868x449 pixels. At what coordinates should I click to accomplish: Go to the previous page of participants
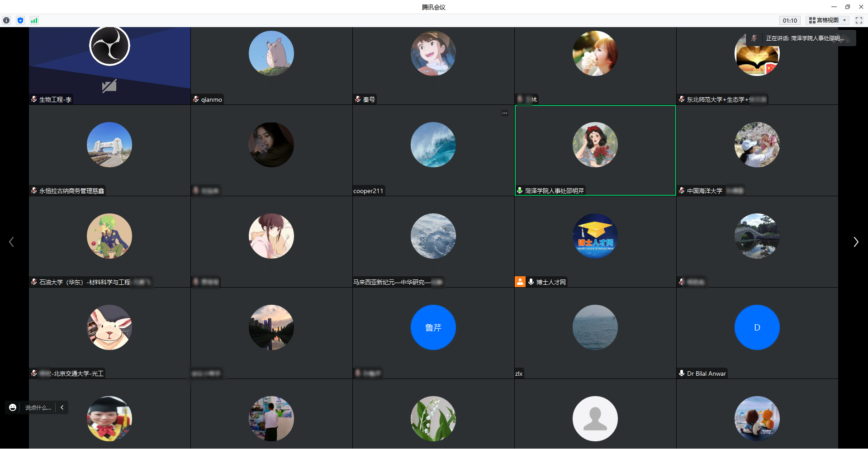pos(12,242)
